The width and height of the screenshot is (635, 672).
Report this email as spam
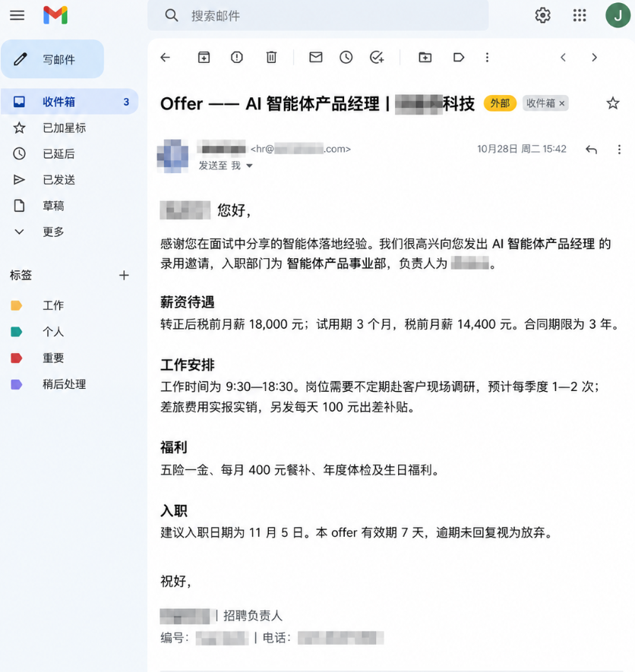point(237,58)
